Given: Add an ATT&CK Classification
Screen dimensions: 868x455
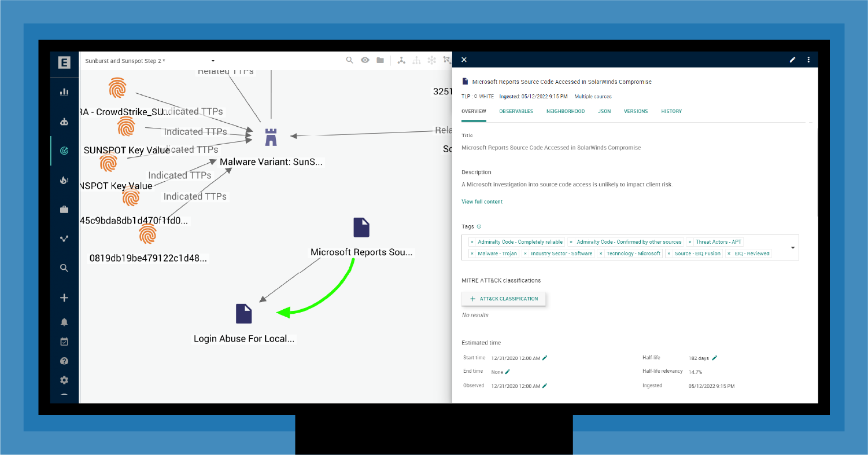Looking at the screenshot, I should [504, 299].
